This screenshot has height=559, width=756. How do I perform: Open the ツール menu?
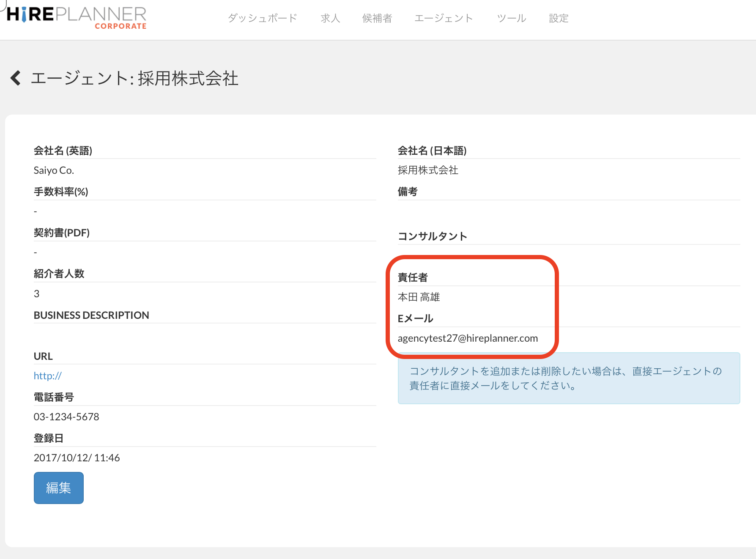pos(512,18)
